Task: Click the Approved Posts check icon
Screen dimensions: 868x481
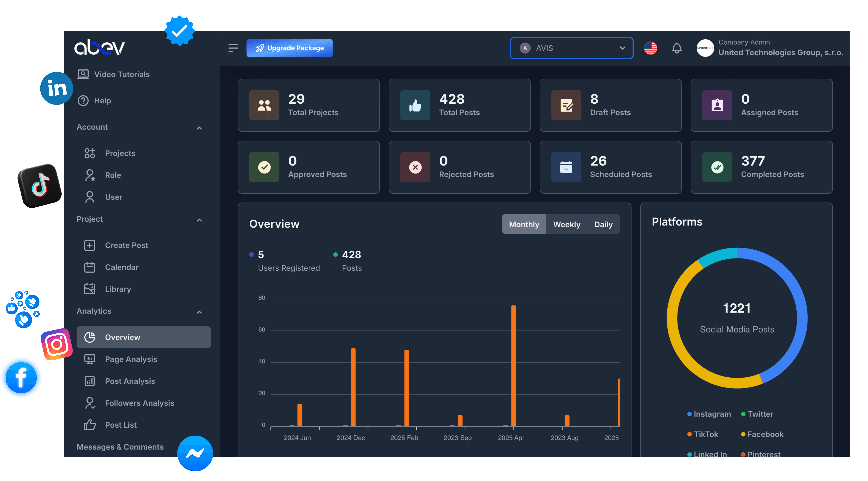Action: (x=264, y=167)
